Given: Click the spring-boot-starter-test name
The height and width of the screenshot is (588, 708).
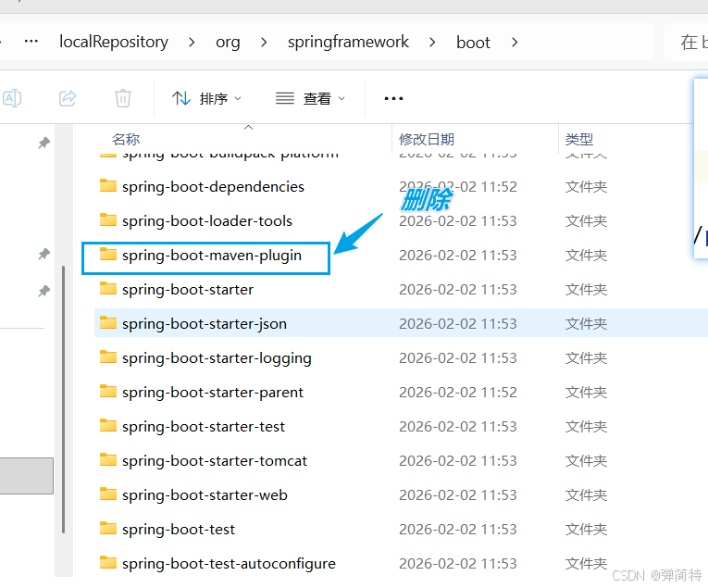Looking at the screenshot, I should pos(204,427).
